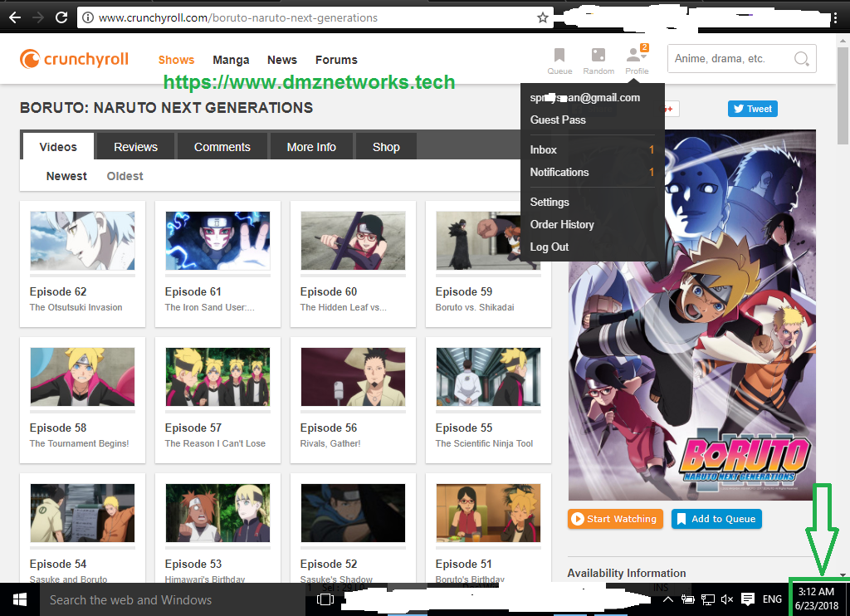Screen dimensions: 850x616
Task: Click inside the URL address bar
Action: pos(315,18)
